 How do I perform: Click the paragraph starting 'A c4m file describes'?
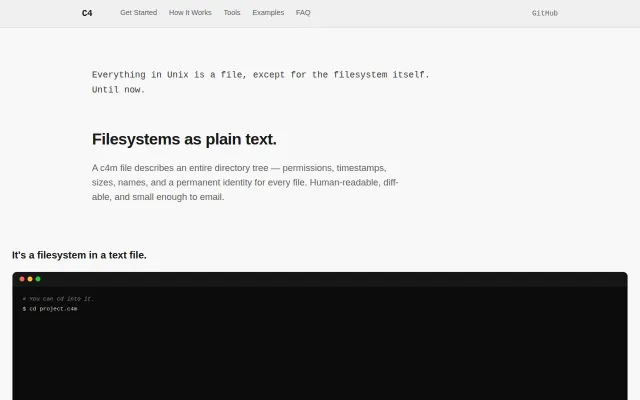245,182
